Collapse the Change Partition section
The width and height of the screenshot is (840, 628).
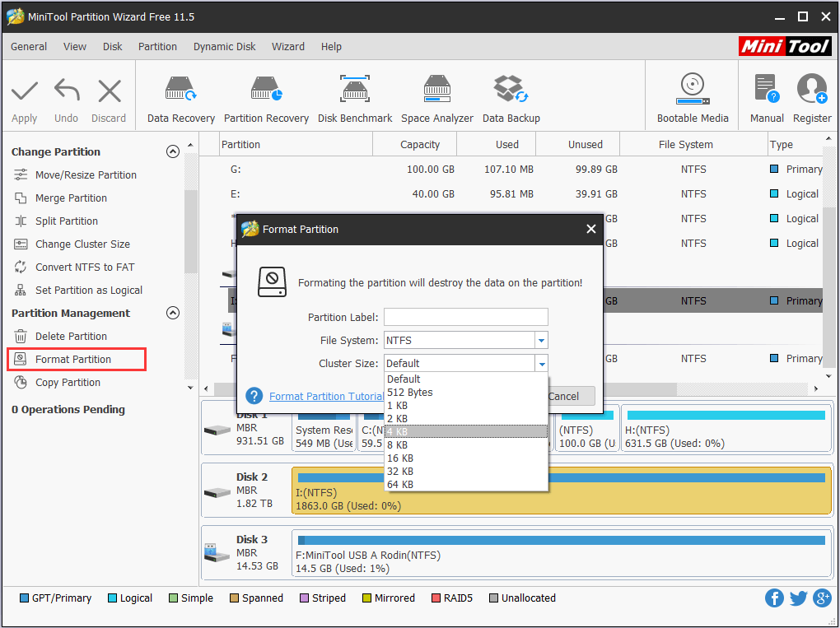coord(172,151)
